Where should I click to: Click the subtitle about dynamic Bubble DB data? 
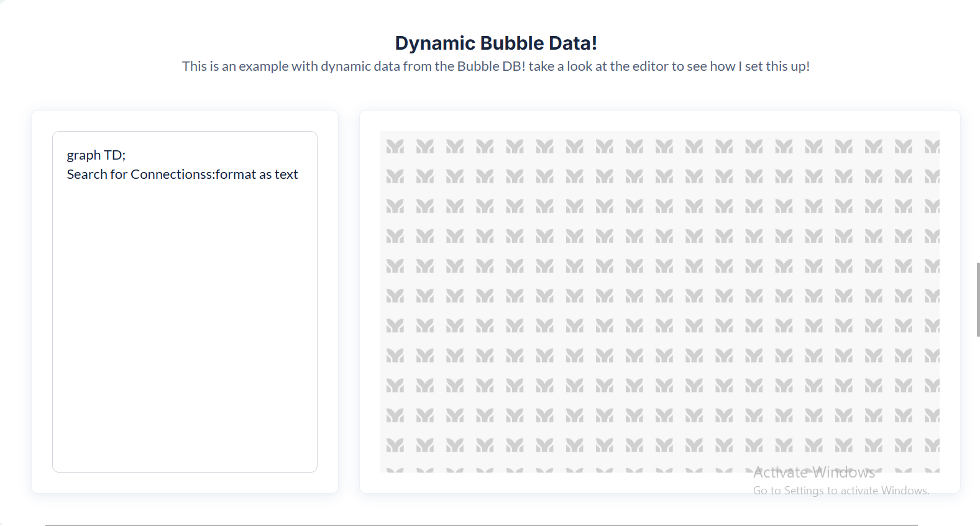click(x=496, y=66)
